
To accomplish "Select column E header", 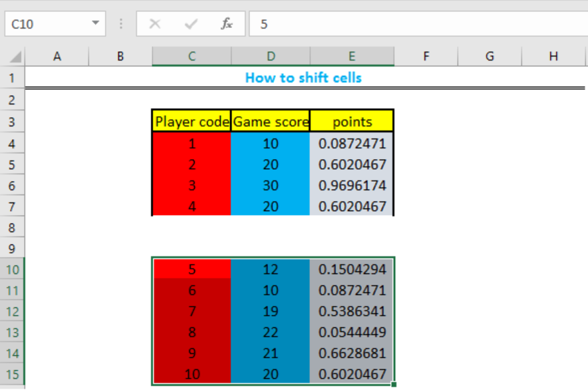I will click(352, 57).
